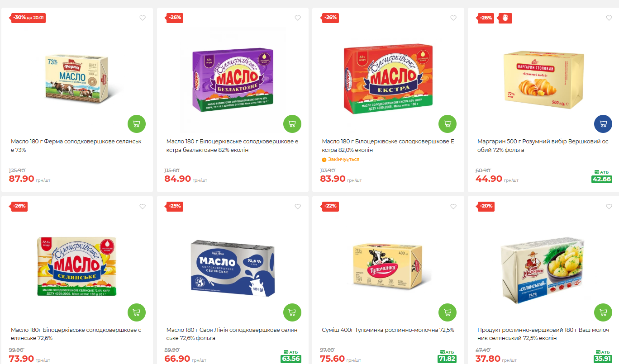Add Ферма 73% butter to cart

point(137,124)
